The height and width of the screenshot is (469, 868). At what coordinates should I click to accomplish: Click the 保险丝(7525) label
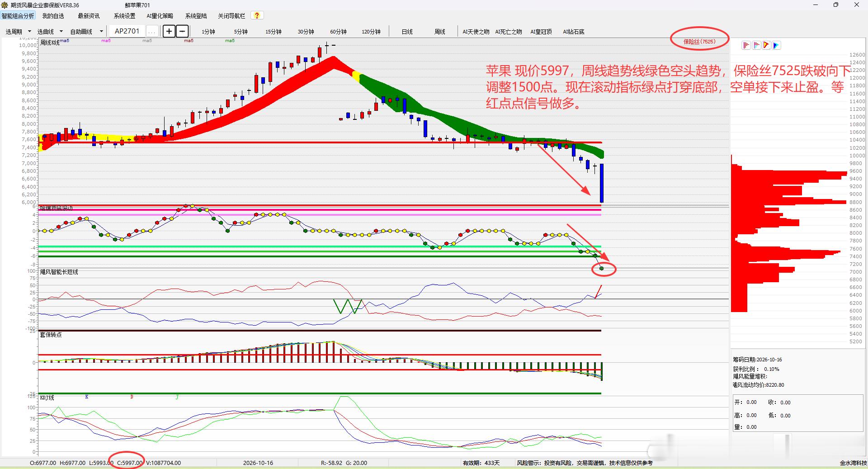click(x=699, y=42)
